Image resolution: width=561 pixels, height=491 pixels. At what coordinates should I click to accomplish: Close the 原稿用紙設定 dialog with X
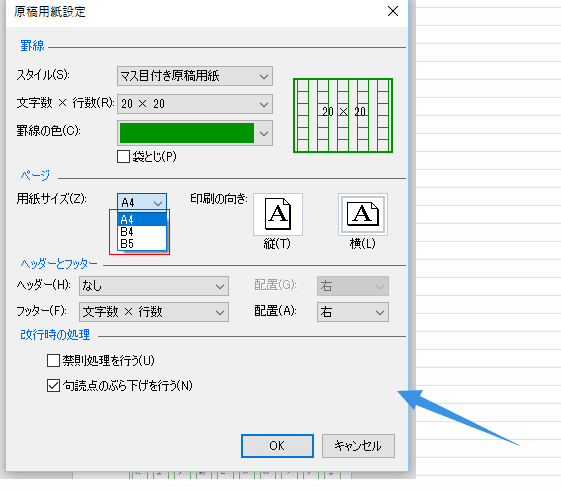pos(393,11)
